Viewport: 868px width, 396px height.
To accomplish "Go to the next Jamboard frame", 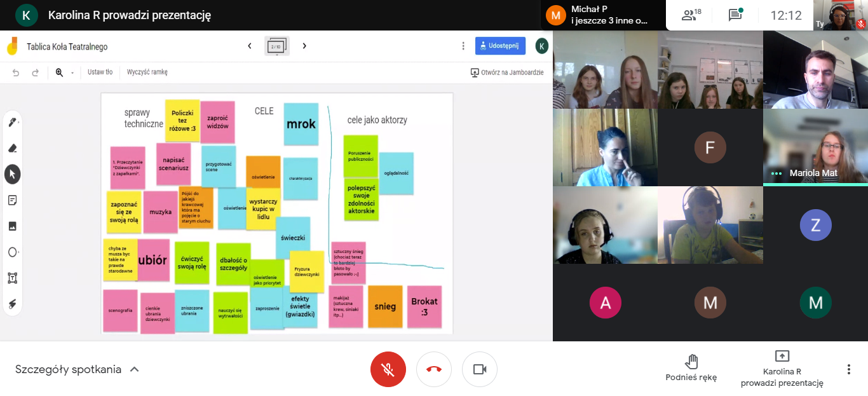I will coord(304,46).
